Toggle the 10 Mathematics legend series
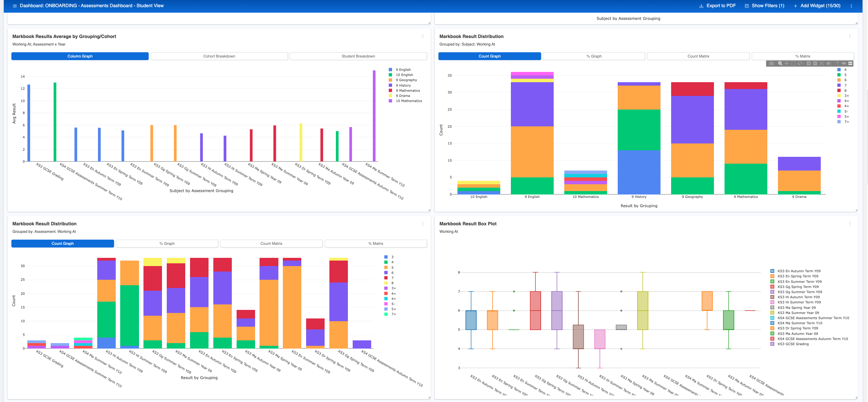The width and height of the screenshot is (868, 402). coord(409,101)
